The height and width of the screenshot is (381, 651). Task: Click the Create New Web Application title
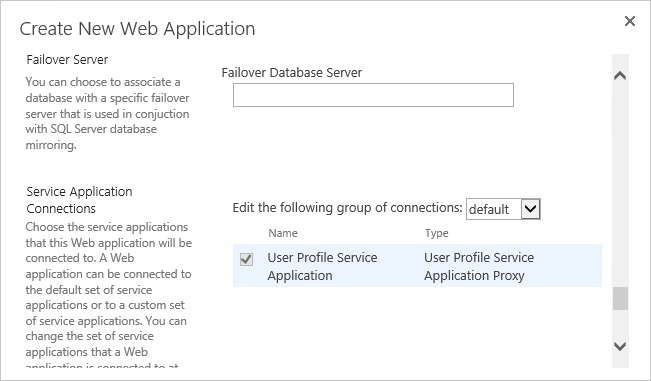(137, 29)
